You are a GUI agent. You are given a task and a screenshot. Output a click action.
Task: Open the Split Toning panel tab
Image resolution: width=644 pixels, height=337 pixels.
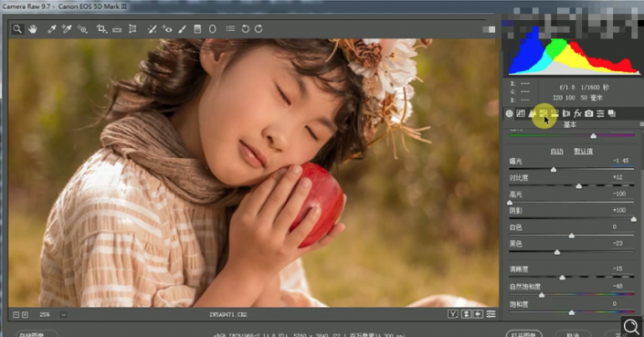[x=554, y=113]
